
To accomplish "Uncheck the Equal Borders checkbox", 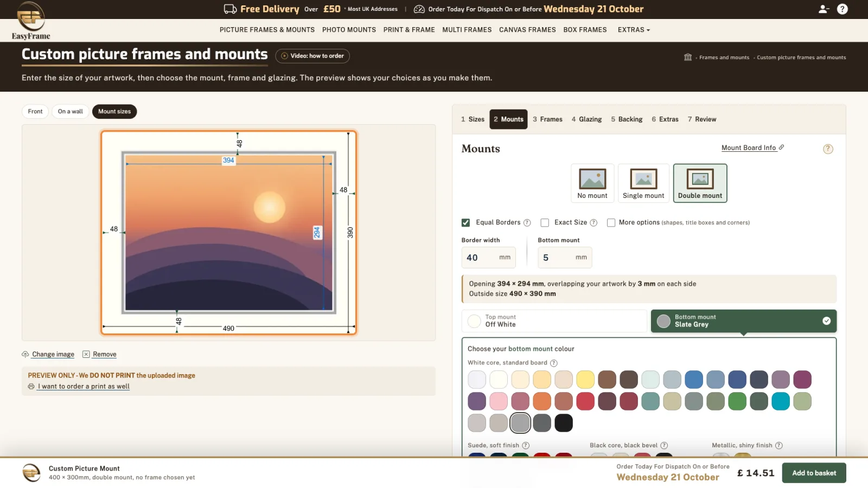I will [x=465, y=223].
